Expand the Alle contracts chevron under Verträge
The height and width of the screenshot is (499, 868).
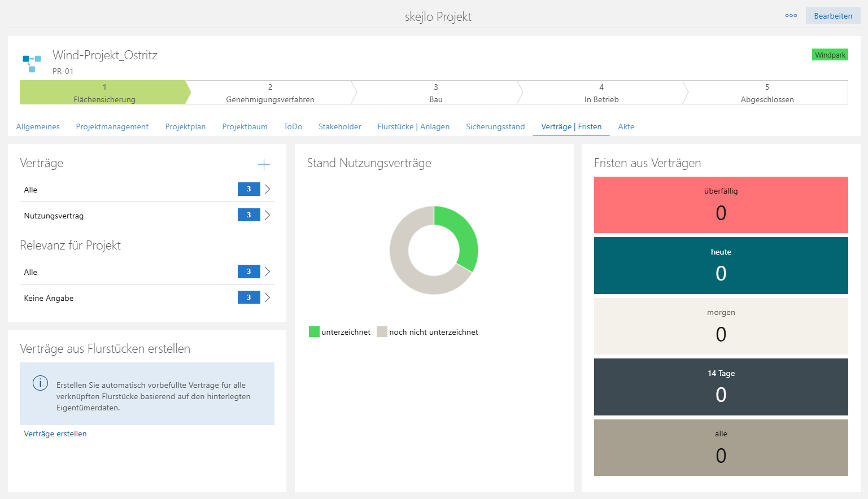[x=268, y=189]
